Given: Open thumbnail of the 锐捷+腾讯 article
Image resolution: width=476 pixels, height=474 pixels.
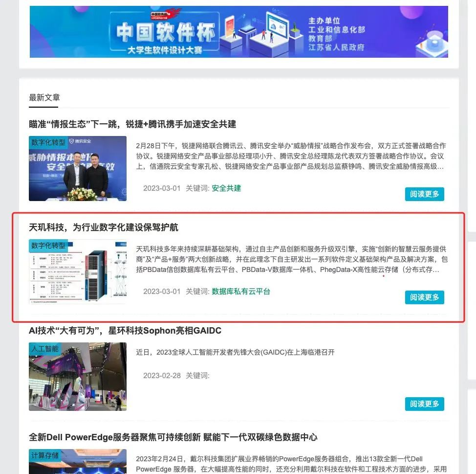Looking at the screenshot, I should (78, 168).
